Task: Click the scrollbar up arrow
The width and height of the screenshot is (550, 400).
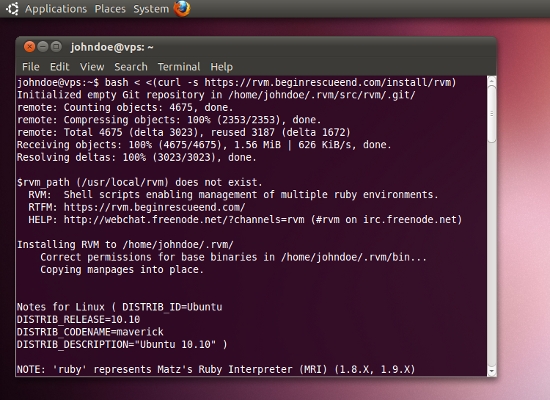Action: click(492, 81)
